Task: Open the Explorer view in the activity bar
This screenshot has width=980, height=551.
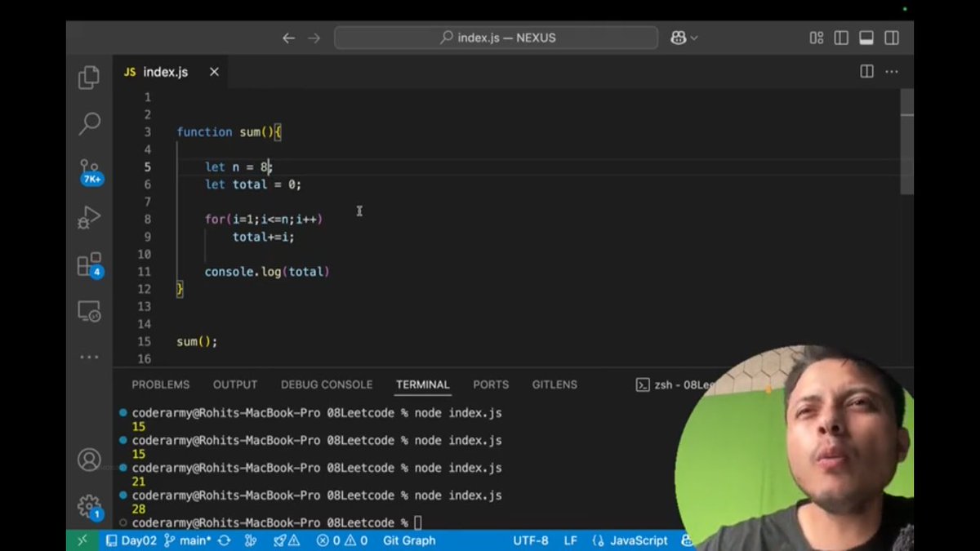Action: coord(90,77)
